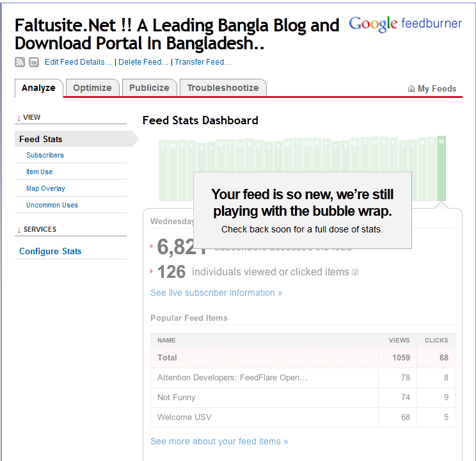The width and height of the screenshot is (476, 461).
Task: Open Configure Stats service
Action: click(x=50, y=251)
